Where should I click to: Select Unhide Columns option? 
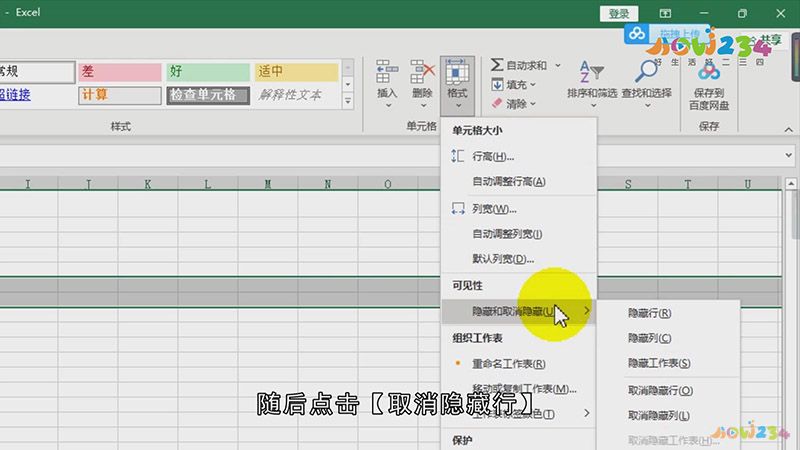(x=668, y=415)
